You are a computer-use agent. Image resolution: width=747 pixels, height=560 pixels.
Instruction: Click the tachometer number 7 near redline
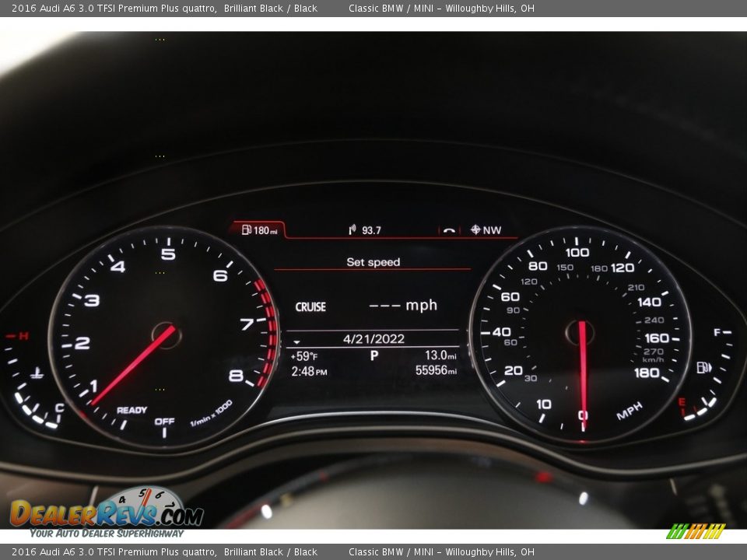coord(247,324)
